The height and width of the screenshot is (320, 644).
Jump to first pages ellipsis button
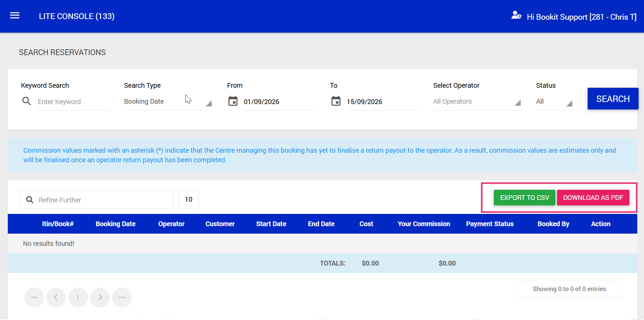coord(34,298)
